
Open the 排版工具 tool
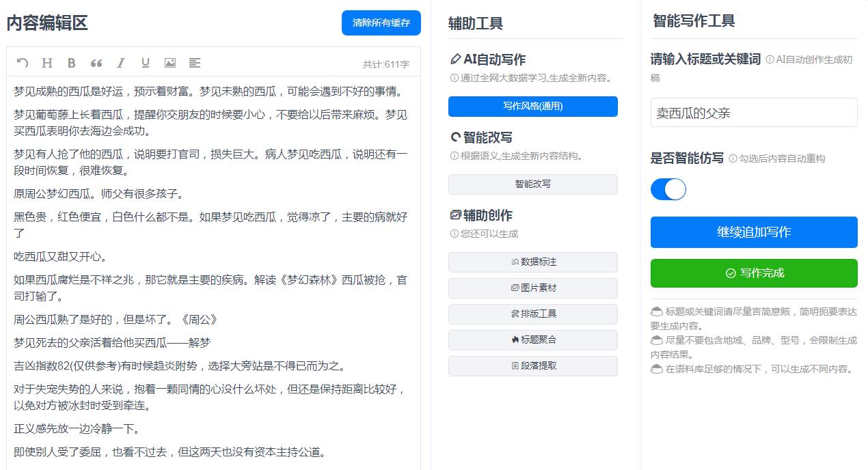pyautogui.click(x=532, y=314)
